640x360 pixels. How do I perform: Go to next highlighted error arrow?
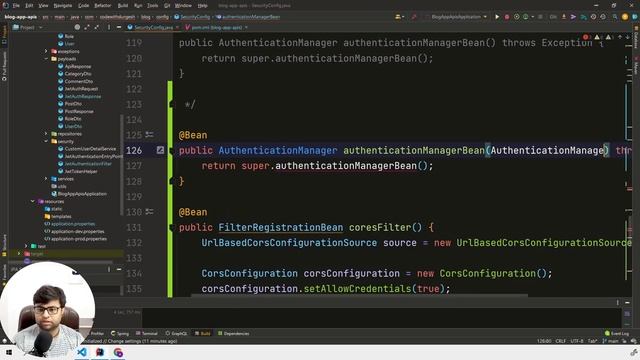click(x=628, y=37)
